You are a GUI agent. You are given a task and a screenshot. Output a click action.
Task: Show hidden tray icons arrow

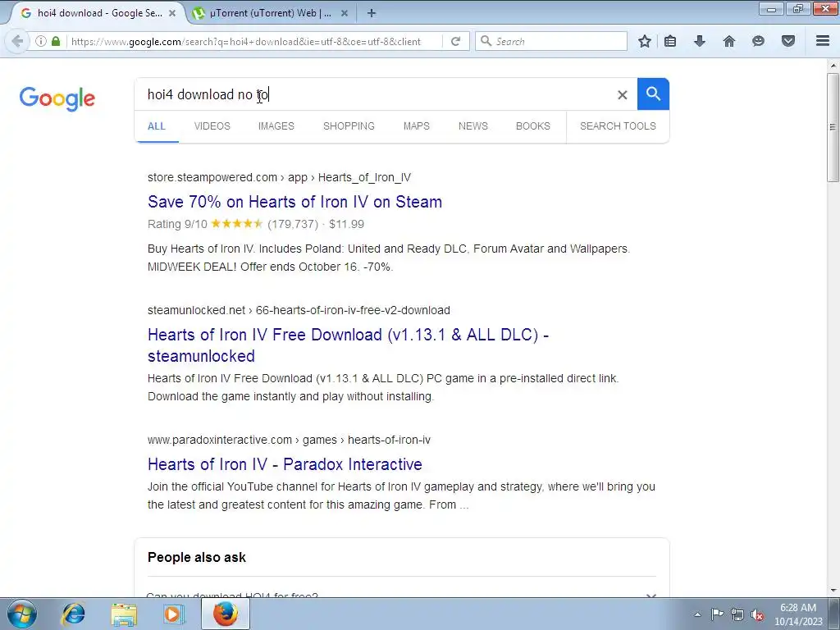[x=697, y=614]
